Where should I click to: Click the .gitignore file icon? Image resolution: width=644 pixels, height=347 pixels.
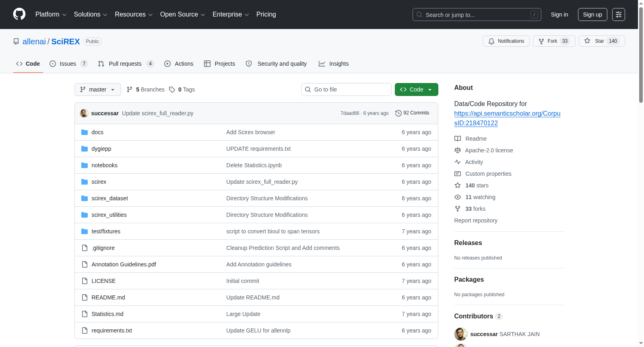[85, 248]
